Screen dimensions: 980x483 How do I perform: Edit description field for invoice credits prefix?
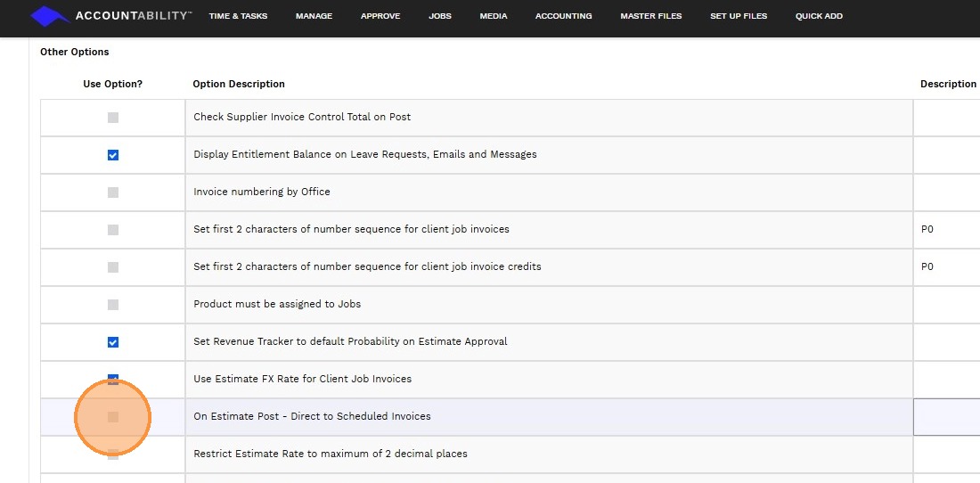point(948,267)
